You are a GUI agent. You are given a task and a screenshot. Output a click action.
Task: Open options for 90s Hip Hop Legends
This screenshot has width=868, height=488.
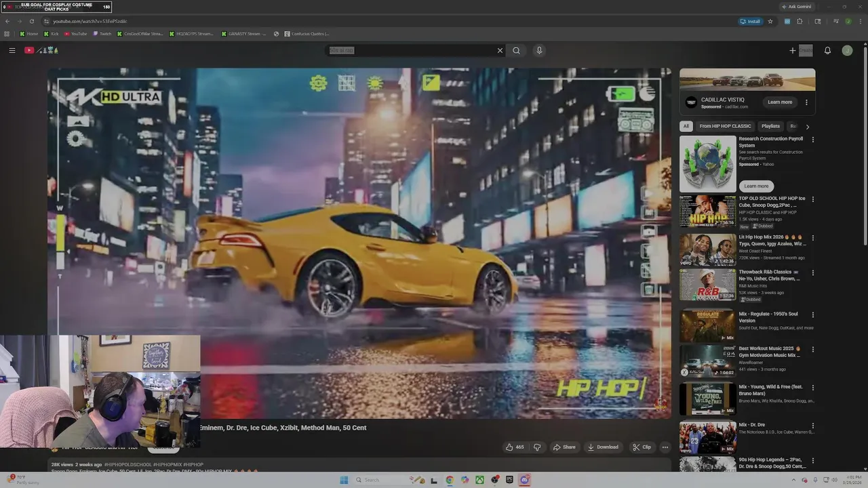[x=812, y=460]
